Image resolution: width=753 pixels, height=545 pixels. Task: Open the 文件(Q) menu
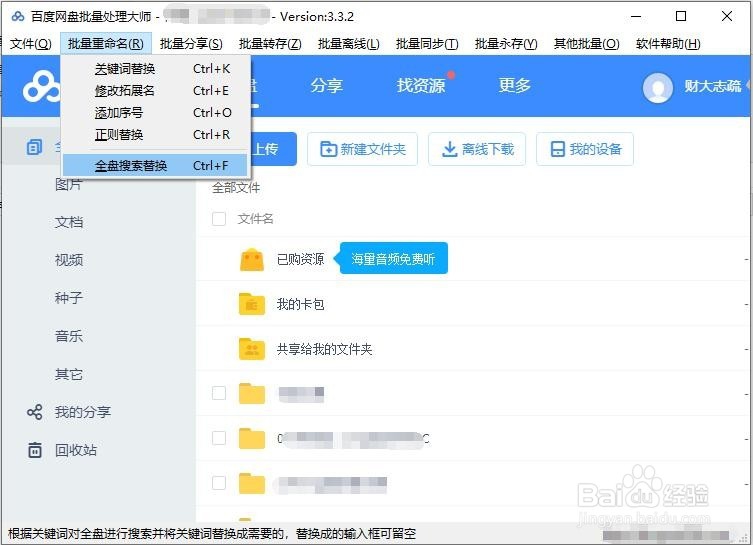tap(31, 44)
